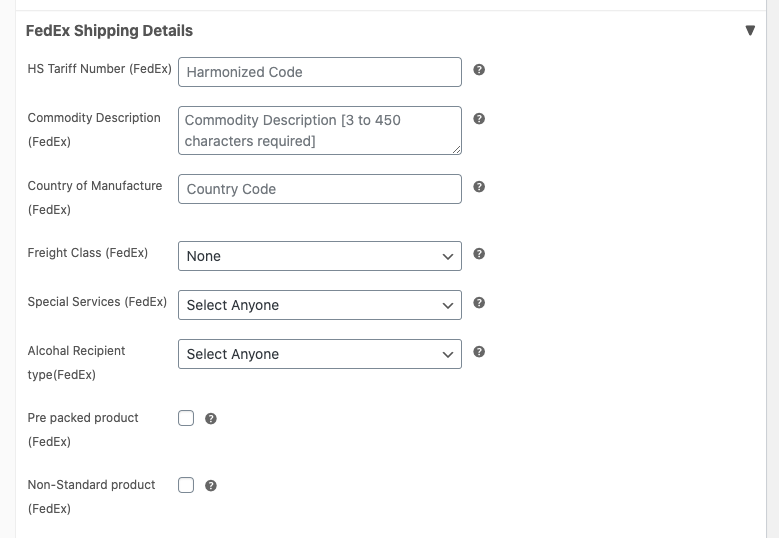Click help icon beside Commodity Description field
The width and height of the screenshot is (779, 538).
click(479, 119)
